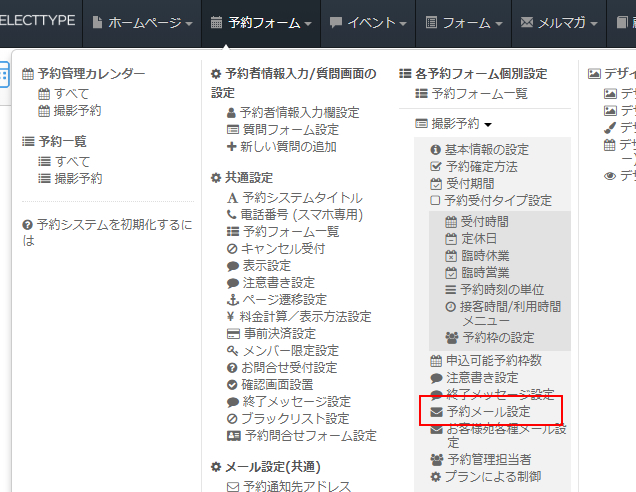The image size is (636, 492).
Task: Click the plus icon for 新しい質問の追加
Action: click(x=233, y=147)
